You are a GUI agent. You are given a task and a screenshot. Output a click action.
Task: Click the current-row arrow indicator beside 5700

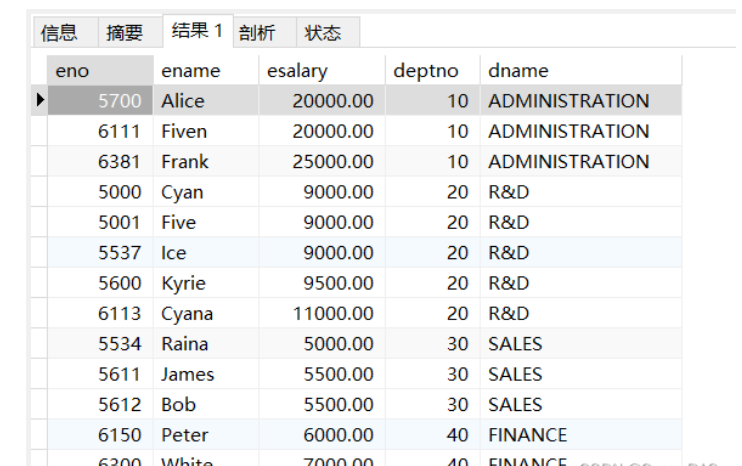(39, 100)
